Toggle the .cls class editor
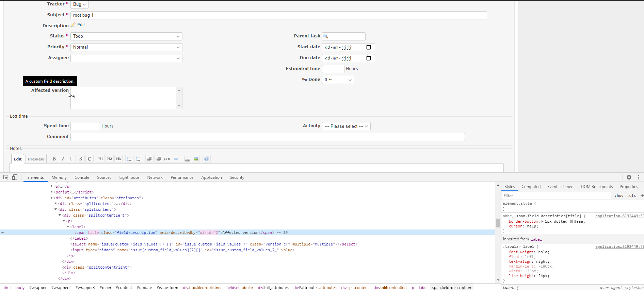 point(632,195)
